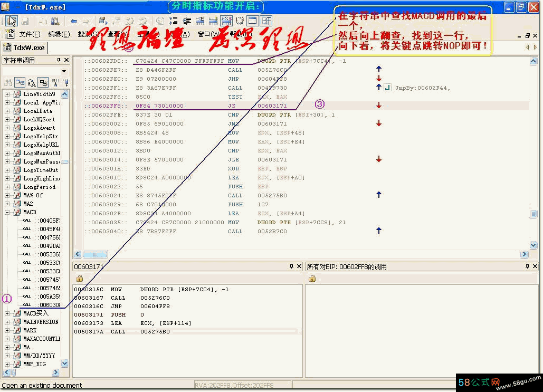Pin the 所有对EIP调用 pane

[x=527, y=266]
